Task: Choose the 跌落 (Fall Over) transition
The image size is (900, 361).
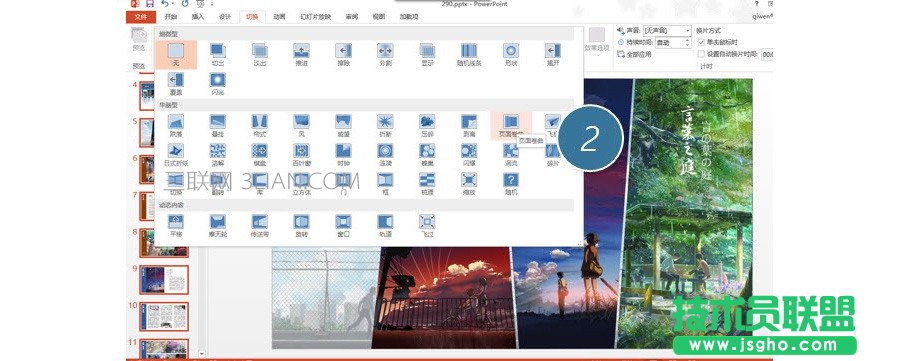Action: tap(176, 126)
